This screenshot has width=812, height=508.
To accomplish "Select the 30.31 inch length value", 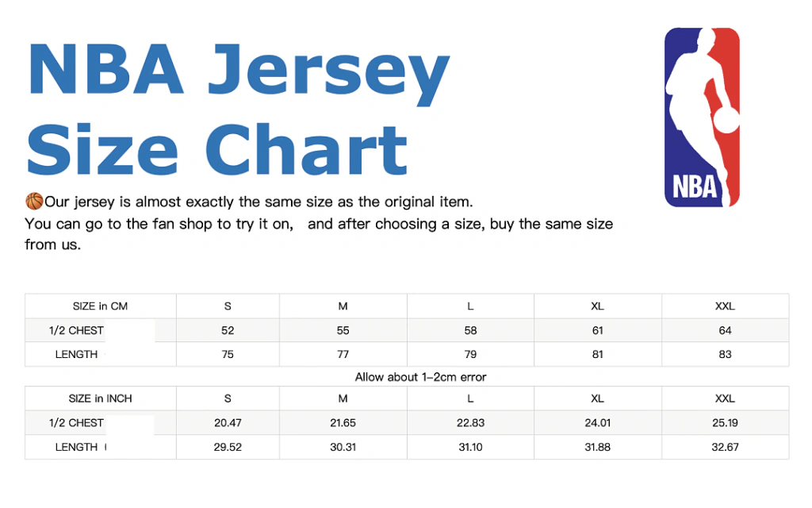I will click(x=343, y=447).
